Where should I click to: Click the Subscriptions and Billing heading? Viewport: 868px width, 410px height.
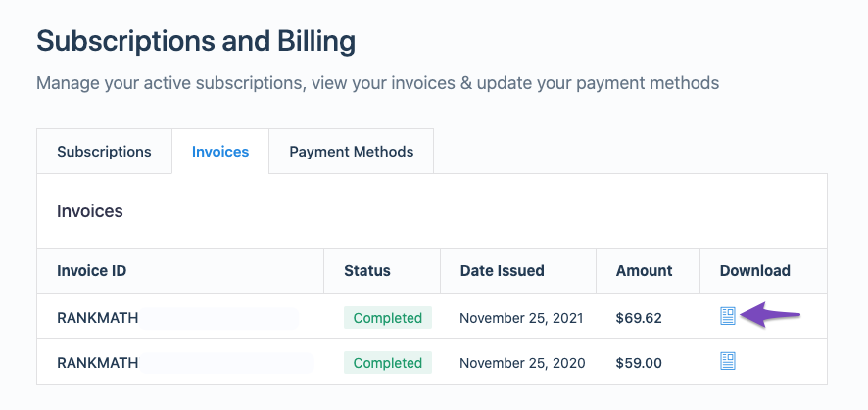pyautogui.click(x=196, y=41)
